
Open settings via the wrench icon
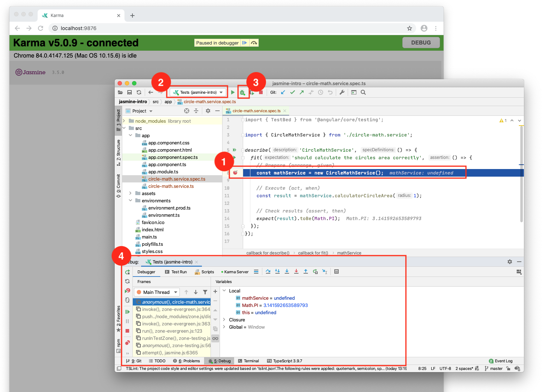tap(342, 92)
